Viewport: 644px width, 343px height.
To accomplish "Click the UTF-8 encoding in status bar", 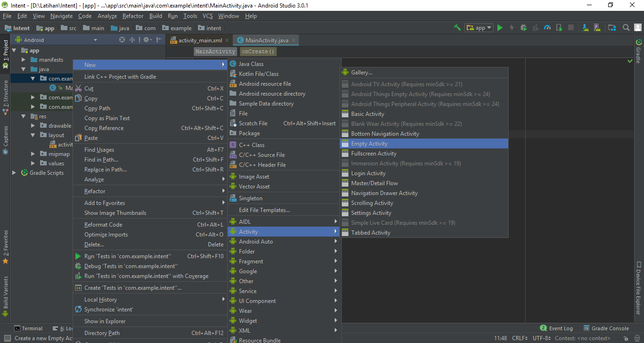I will (542, 338).
